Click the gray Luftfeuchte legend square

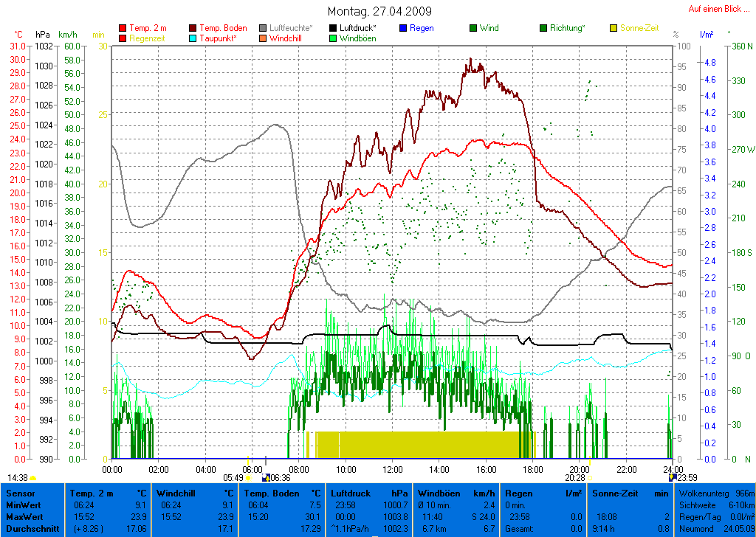[x=264, y=29]
